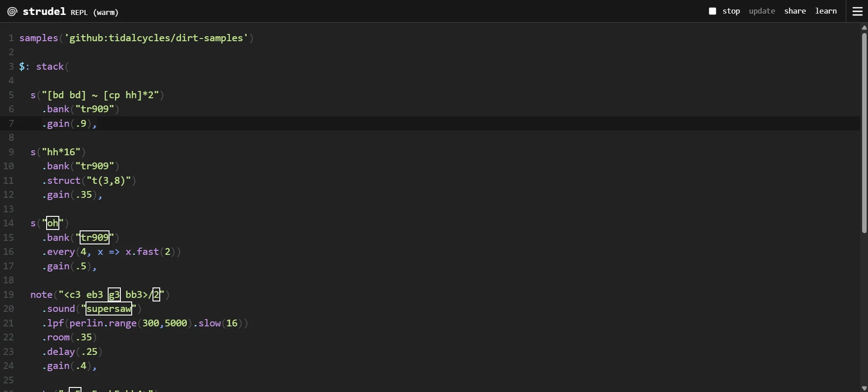Open the hamburger menu icon
Screen dimensions: 868x392
(858, 11)
